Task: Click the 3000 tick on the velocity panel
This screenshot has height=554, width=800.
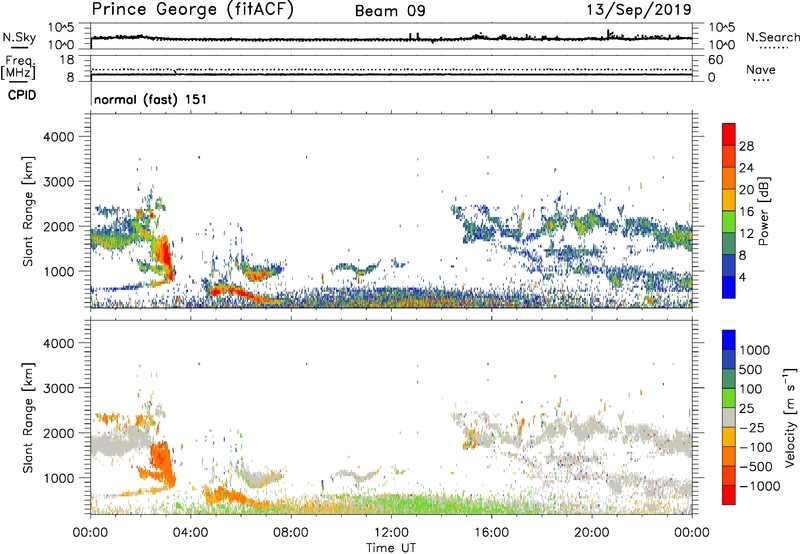Action: point(59,388)
